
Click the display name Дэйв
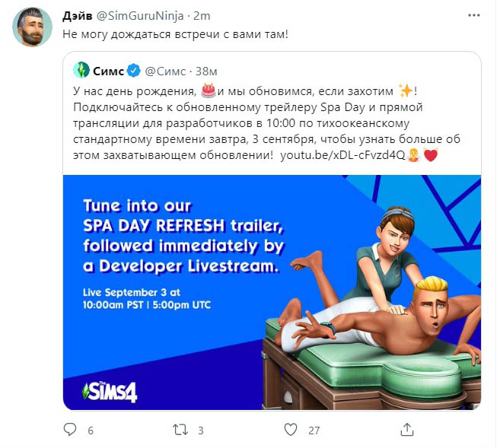[77, 16]
